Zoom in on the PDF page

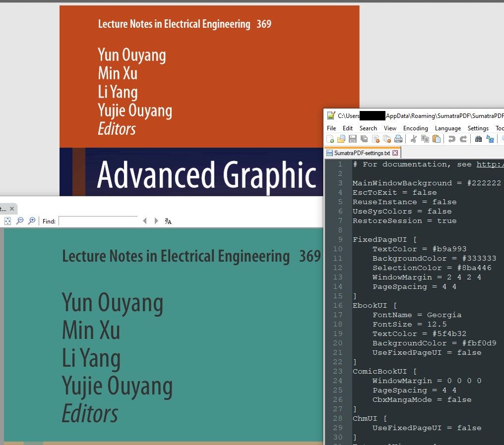click(x=31, y=221)
